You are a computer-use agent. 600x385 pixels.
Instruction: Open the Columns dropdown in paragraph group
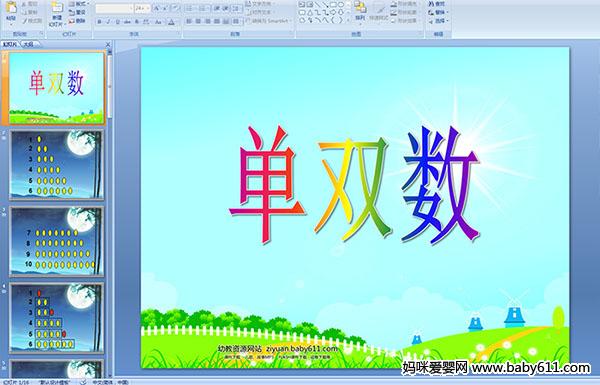[236, 21]
